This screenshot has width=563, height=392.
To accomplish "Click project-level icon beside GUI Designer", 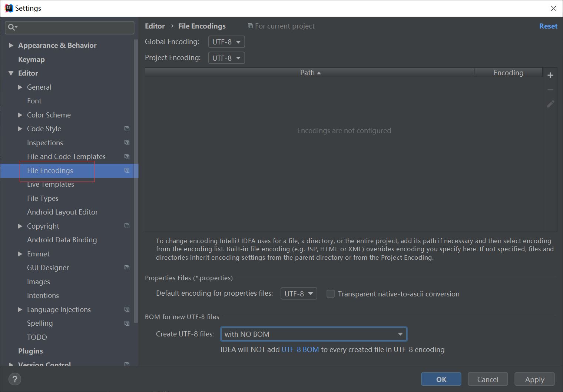I will [x=127, y=268].
